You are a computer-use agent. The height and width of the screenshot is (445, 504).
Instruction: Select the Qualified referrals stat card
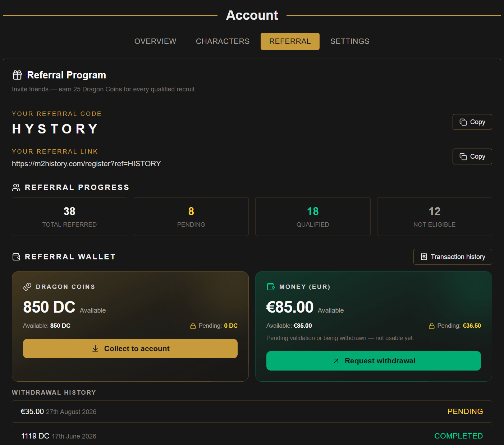tap(313, 217)
